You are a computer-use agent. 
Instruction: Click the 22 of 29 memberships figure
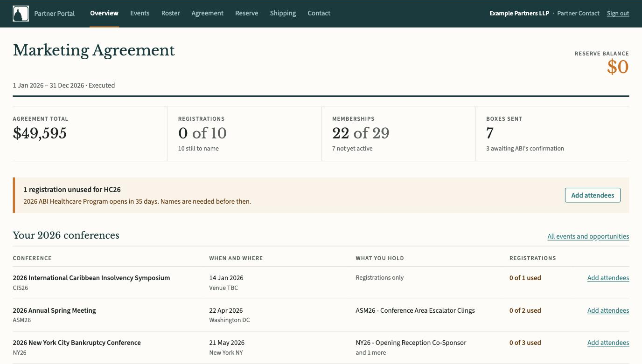(x=361, y=133)
